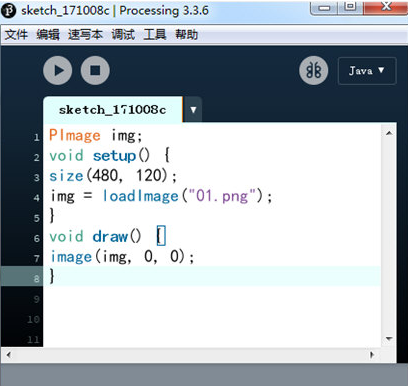Viewport: 408px width, 386px height.
Task: Click the "01.png" string literal
Action: coord(222,196)
